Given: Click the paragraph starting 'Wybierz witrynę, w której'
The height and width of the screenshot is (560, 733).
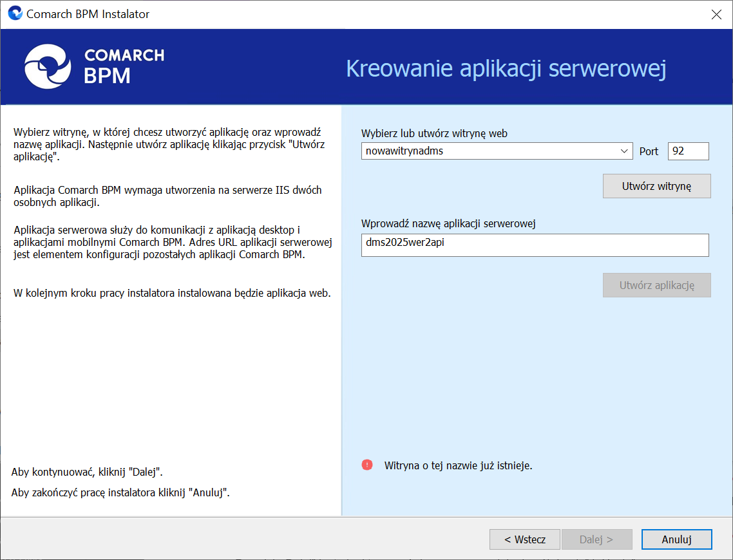Looking at the screenshot, I should (x=169, y=144).
